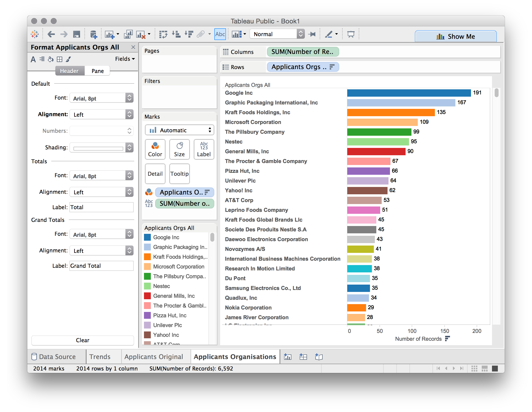Click the Label marks button
Screen dimensions: 532x412
point(204,149)
